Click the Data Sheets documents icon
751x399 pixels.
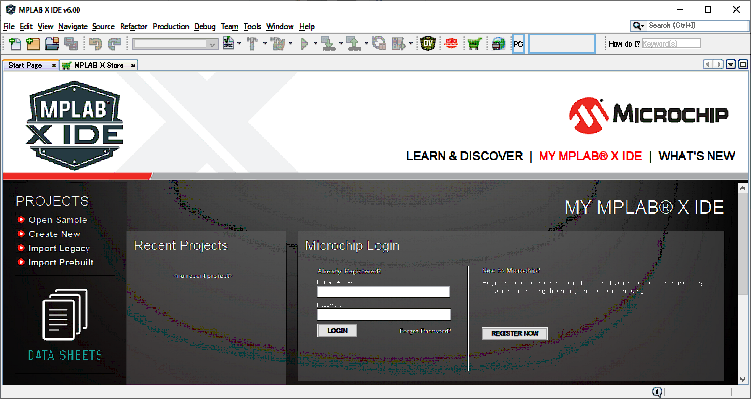65,315
